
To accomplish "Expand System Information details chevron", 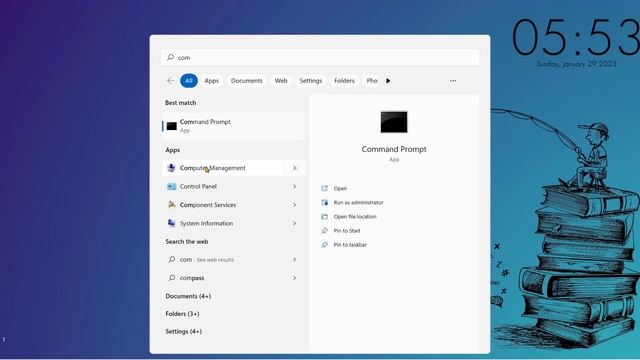I will click(294, 223).
